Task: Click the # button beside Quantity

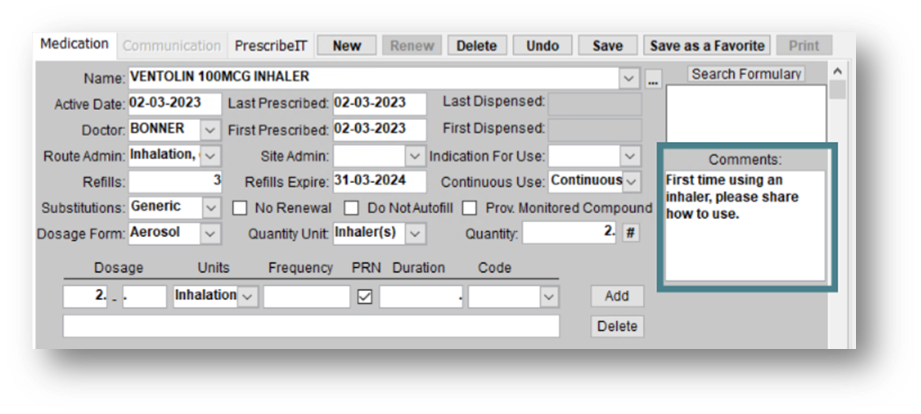Action: click(630, 233)
